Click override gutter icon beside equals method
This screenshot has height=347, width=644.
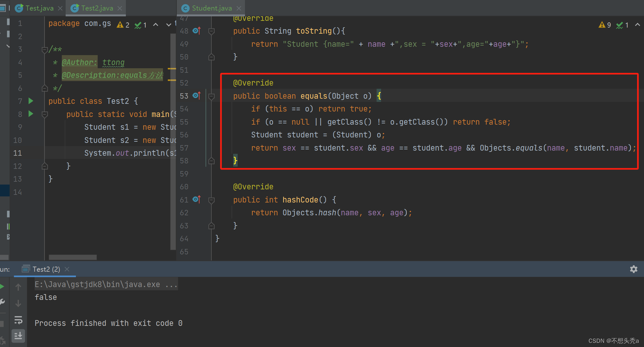pos(197,95)
